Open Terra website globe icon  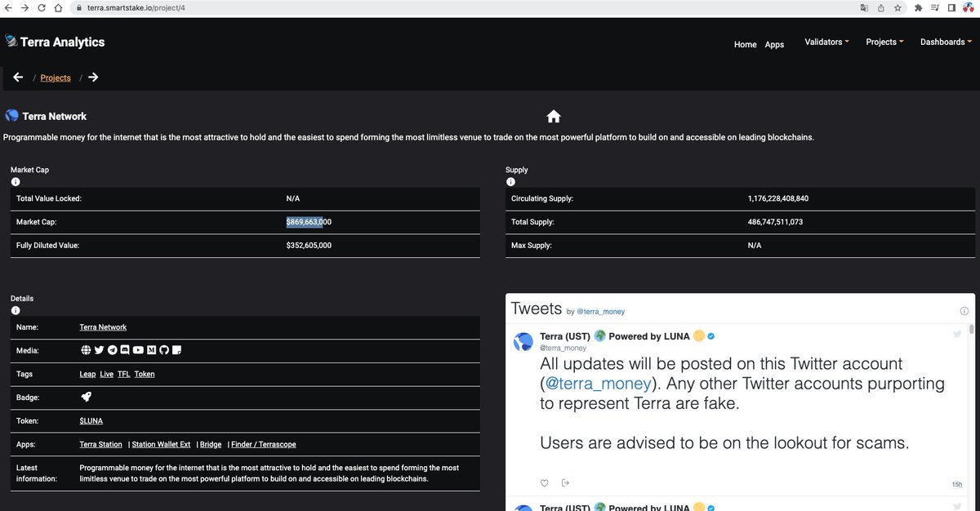click(x=86, y=350)
